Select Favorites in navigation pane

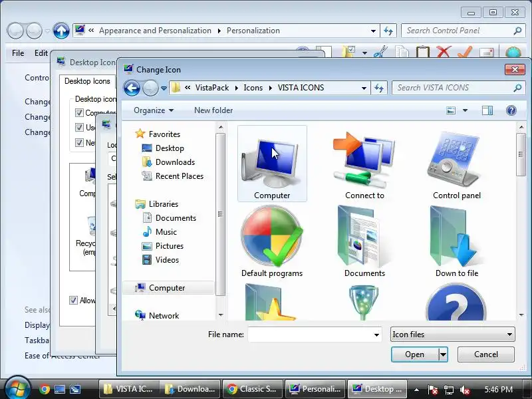pos(158,134)
